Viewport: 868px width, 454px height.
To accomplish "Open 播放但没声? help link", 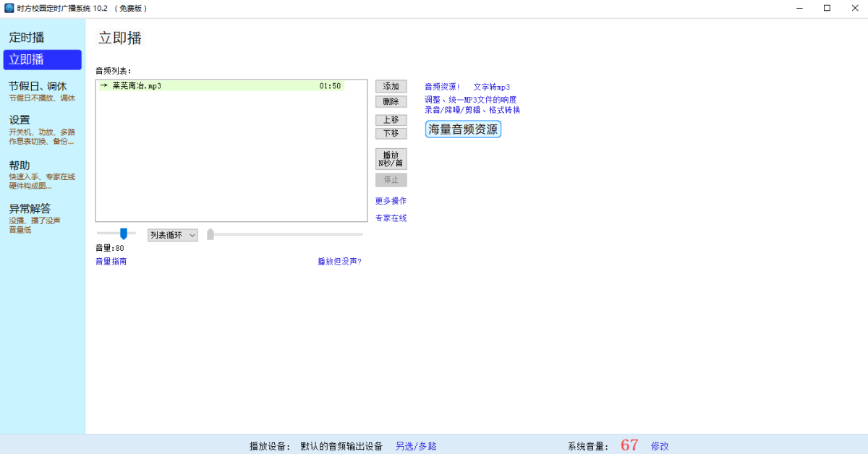I will click(x=339, y=261).
